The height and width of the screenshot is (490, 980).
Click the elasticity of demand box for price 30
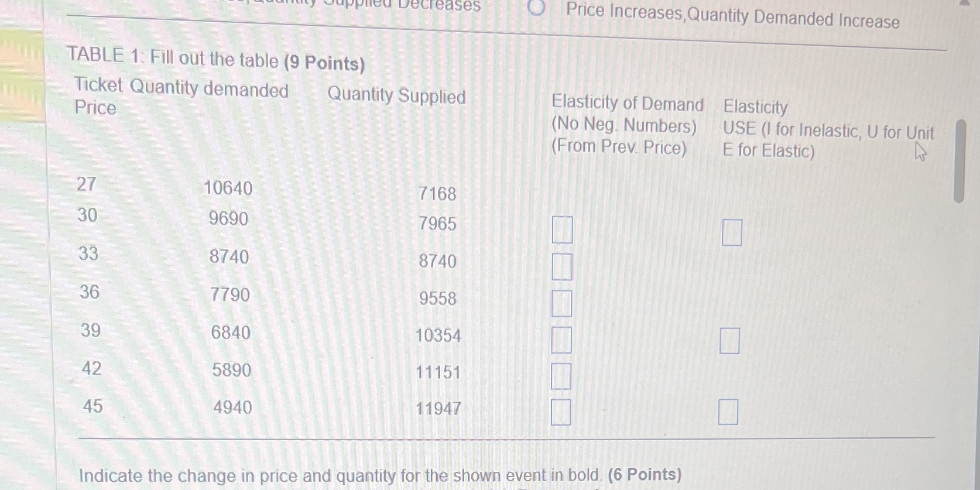[x=562, y=230]
